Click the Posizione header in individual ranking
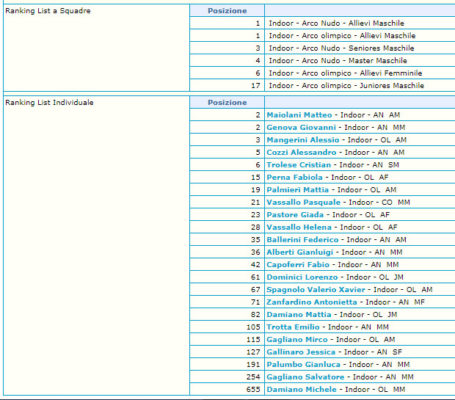The height and width of the screenshot is (400, 455). click(227, 102)
